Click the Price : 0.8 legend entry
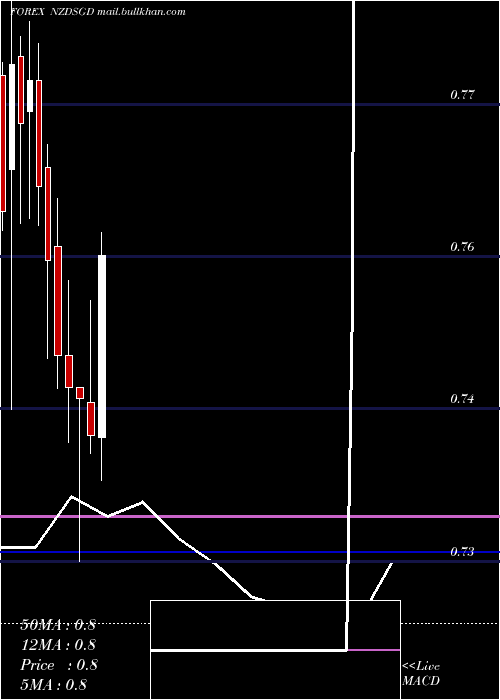Screen dimensions: 500x700 click(59, 665)
